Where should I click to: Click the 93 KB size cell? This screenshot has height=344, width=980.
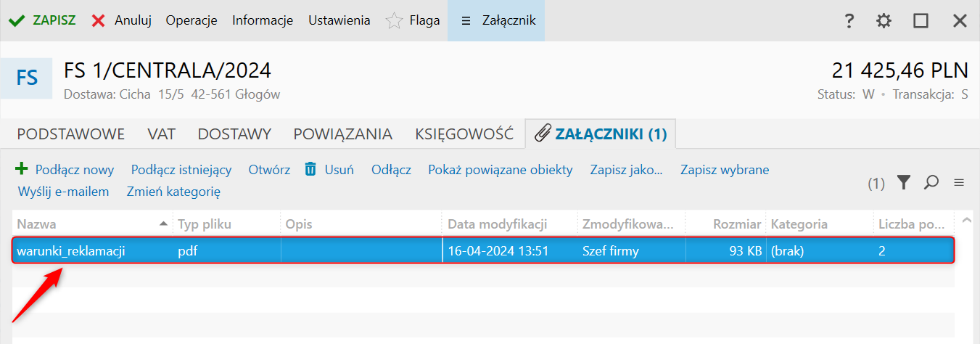click(726, 251)
